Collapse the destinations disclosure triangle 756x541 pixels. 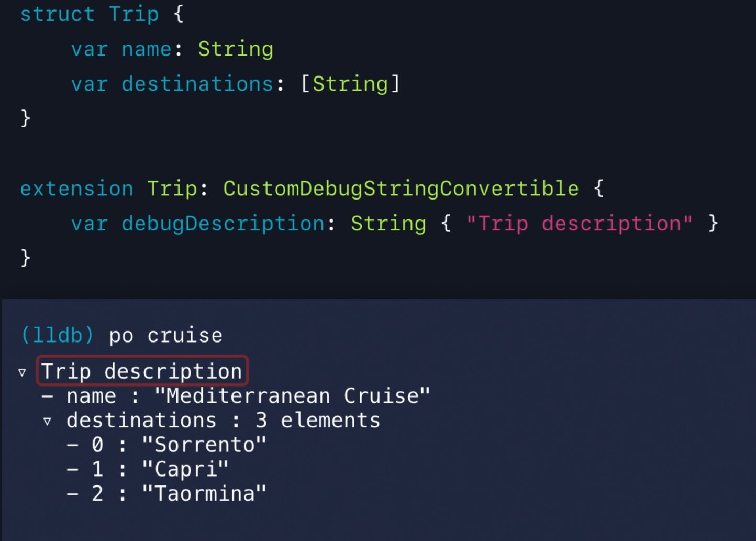47,421
